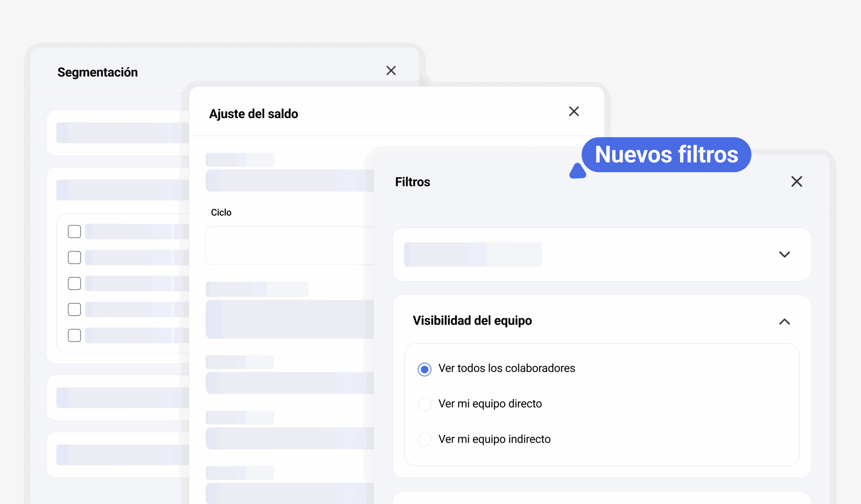The image size is (861, 504).
Task: Collapse the Visibilidad del equipo section
Action: click(x=785, y=321)
